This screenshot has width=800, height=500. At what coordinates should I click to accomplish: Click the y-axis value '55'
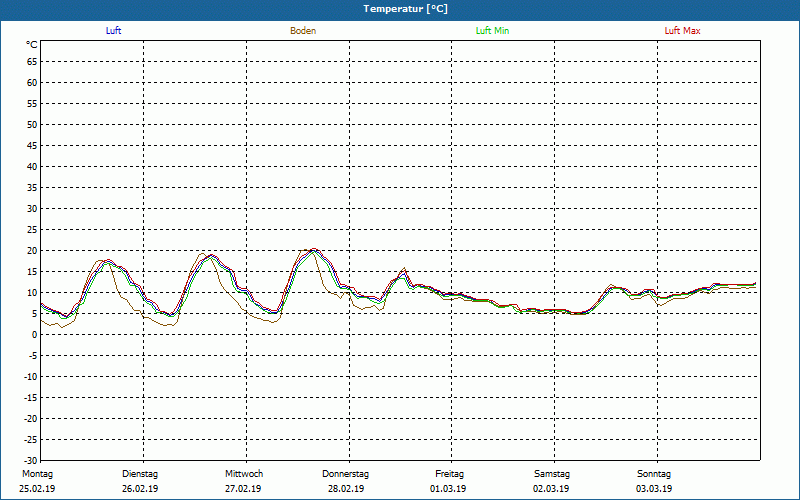[32, 104]
